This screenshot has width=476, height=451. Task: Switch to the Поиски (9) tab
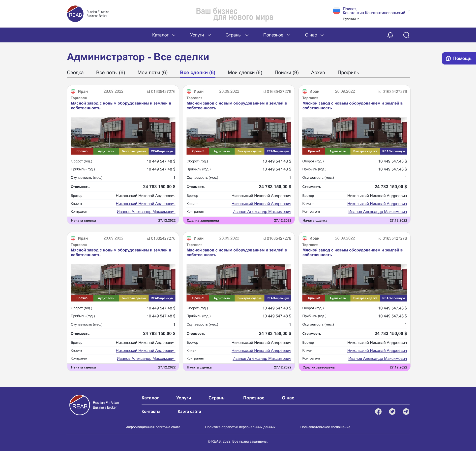286,72
